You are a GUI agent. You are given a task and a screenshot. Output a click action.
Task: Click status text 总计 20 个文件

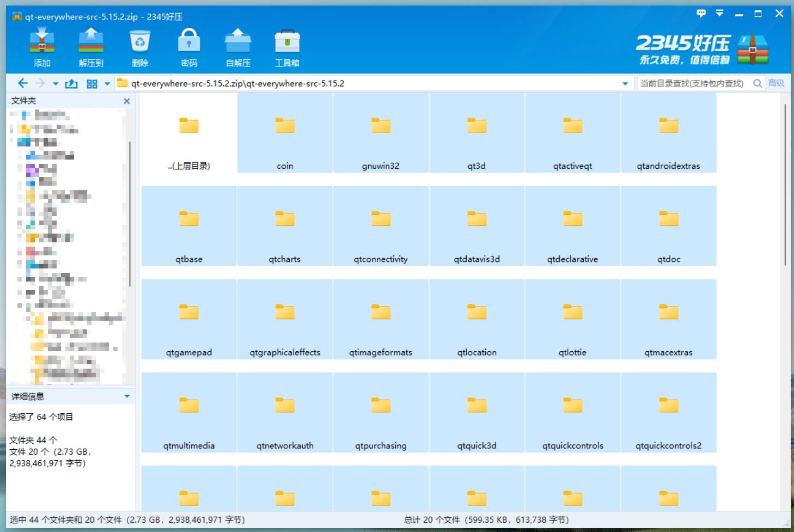432,520
